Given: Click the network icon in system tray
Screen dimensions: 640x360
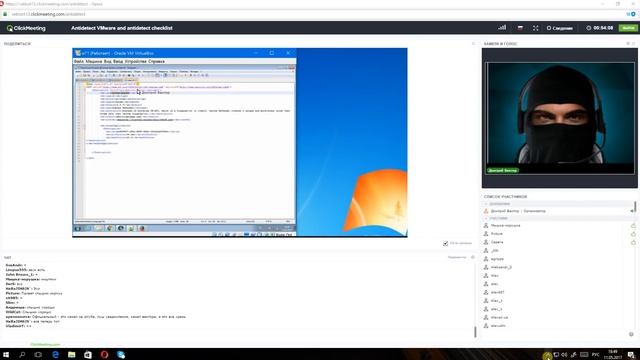Looking at the screenshot, I should tap(556, 355).
